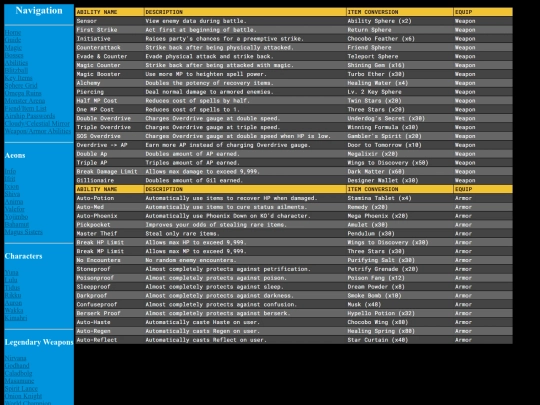Go to the Guide link
This screenshot has height=405, width=540.
click(x=13, y=40)
